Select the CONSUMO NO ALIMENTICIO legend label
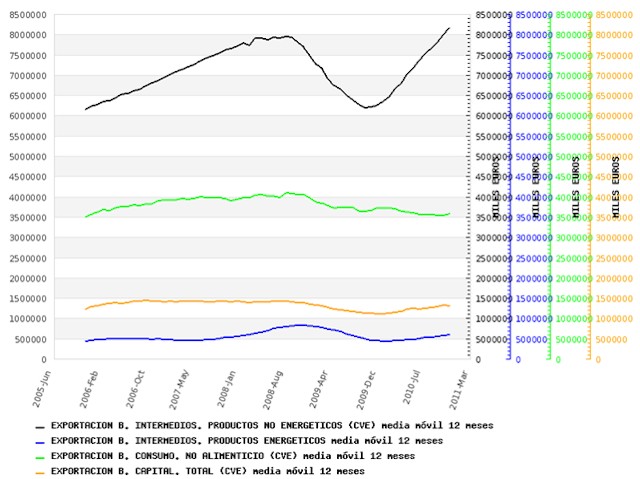 click(x=232, y=455)
